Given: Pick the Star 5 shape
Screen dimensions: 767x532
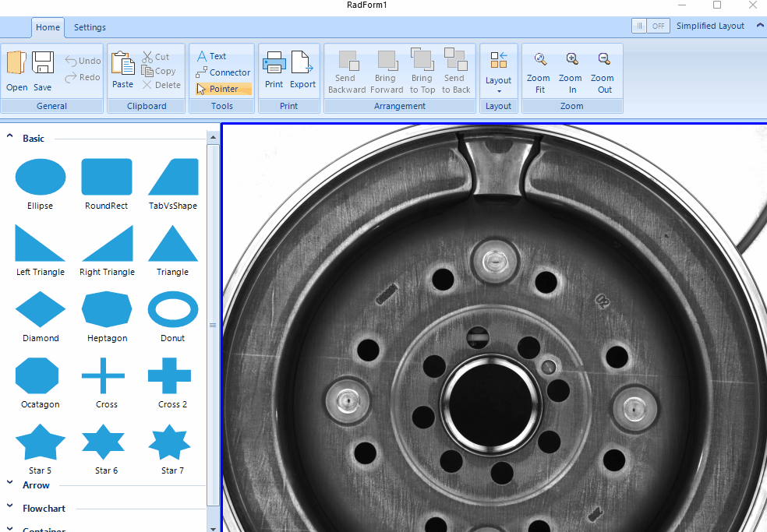Looking at the screenshot, I should coord(41,442).
